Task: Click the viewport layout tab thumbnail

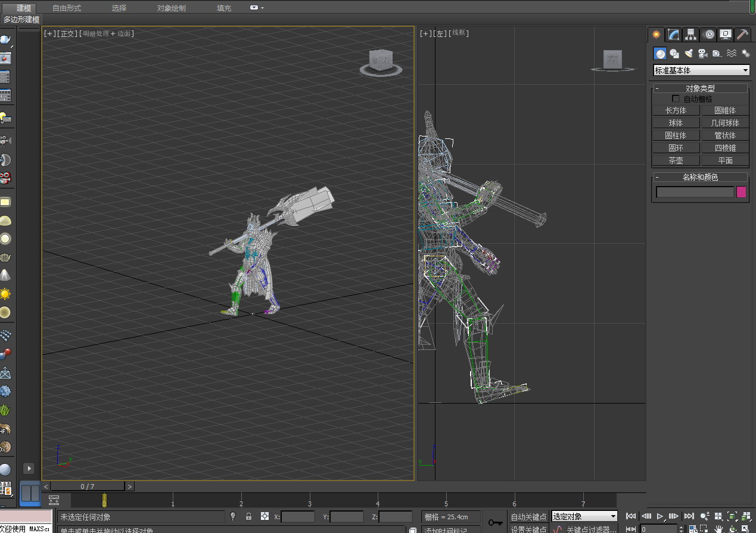Action: [30, 494]
